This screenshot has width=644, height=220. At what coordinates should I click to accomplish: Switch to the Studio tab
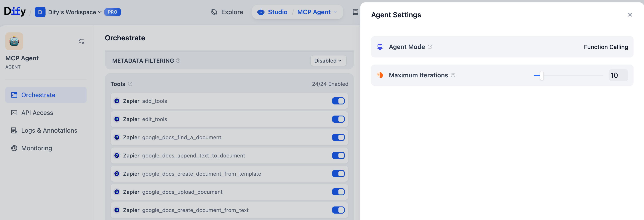[272, 12]
